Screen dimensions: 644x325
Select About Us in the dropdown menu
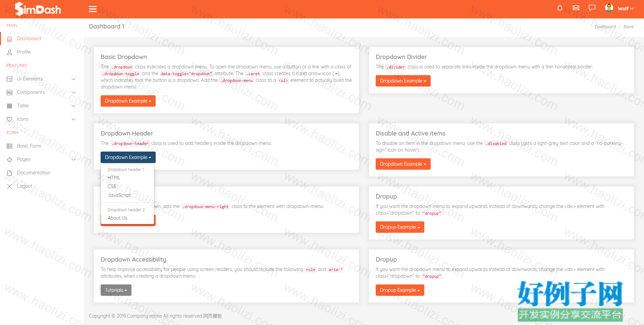coord(127,218)
